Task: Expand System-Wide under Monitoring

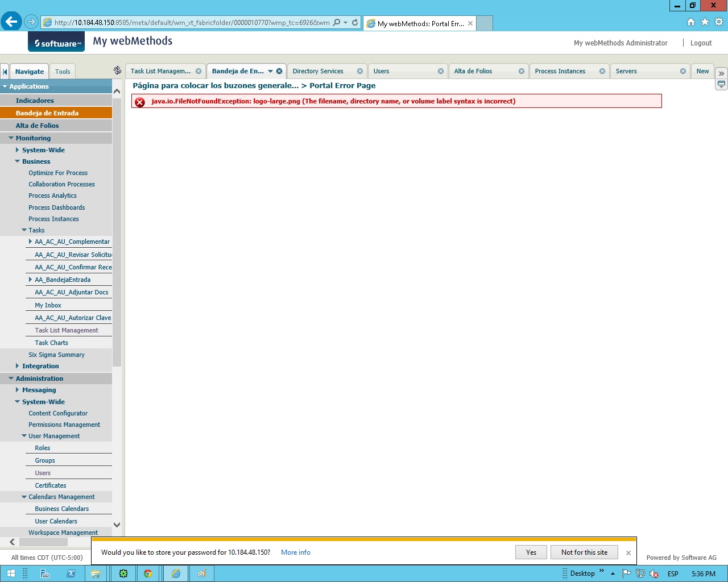Action: click(x=17, y=150)
